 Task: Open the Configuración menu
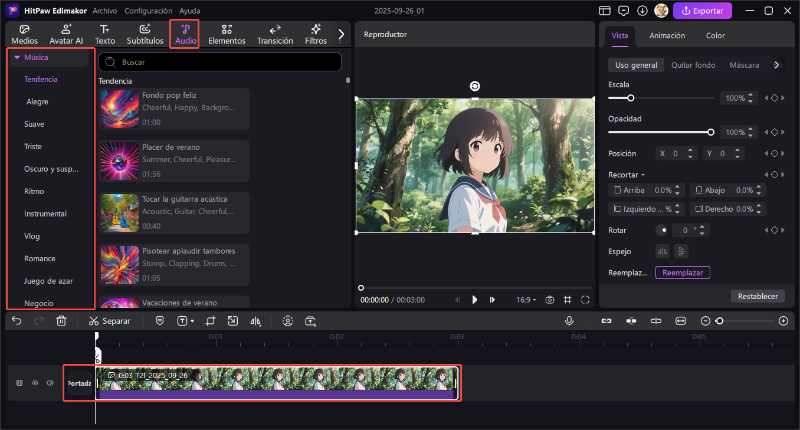148,11
